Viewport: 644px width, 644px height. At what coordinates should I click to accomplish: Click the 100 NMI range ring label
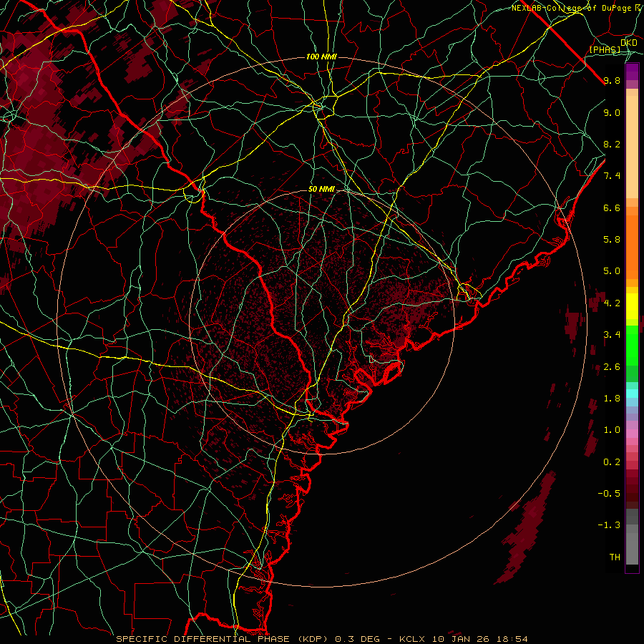click(321, 57)
